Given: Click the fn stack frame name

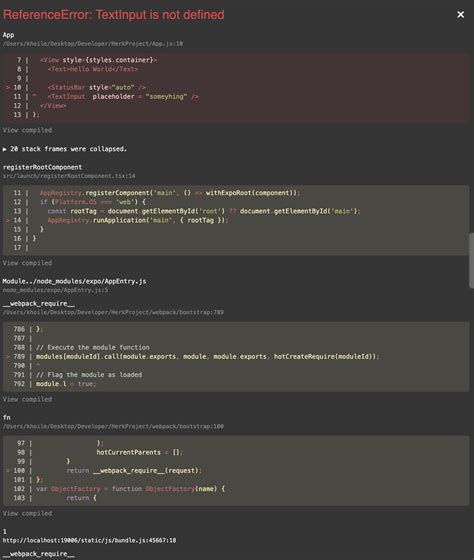Looking at the screenshot, I should tap(6, 417).
